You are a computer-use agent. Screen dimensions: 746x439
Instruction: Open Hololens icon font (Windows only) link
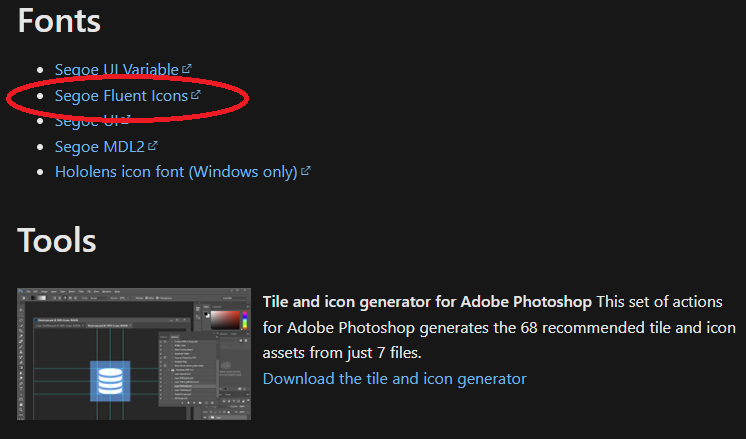(176, 172)
